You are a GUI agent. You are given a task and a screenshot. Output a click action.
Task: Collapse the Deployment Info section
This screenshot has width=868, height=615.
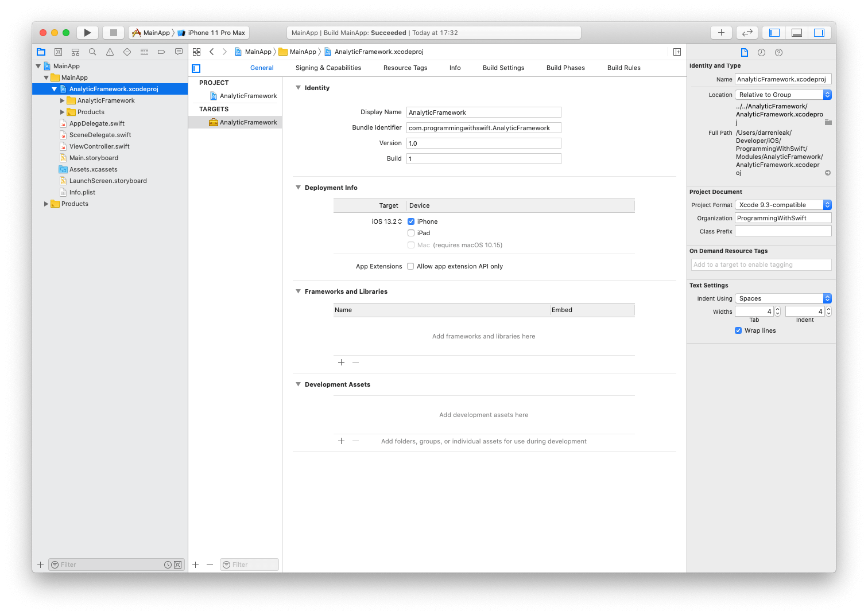click(298, 188)
